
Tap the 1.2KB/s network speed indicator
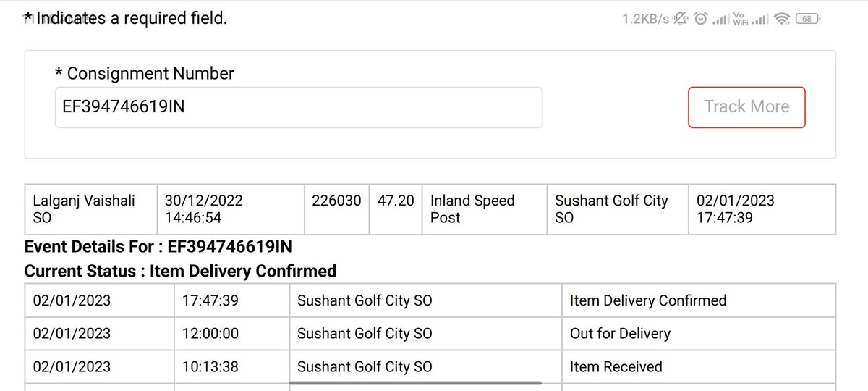(645, 20)
